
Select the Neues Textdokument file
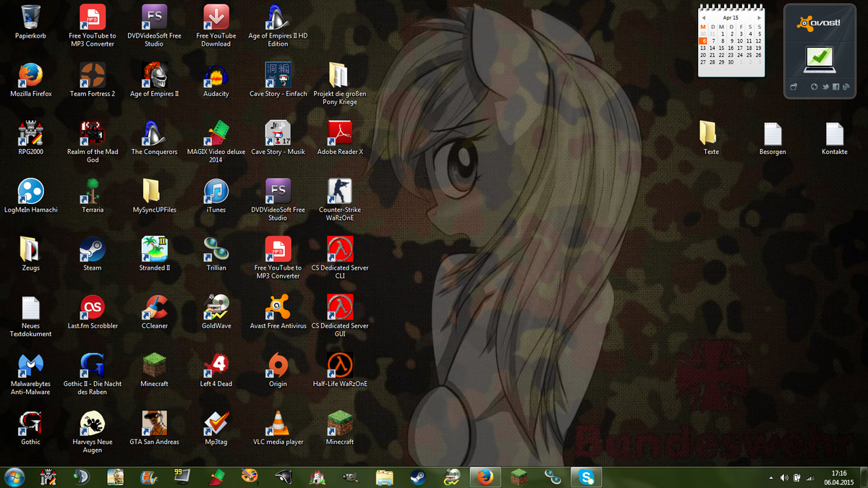(x=30, y=316)
